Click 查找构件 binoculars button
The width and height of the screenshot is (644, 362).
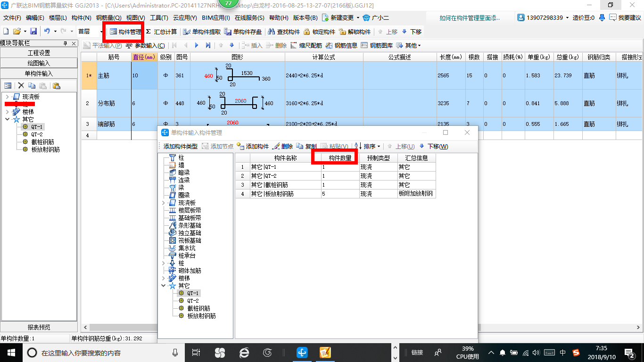coord(284,32)
